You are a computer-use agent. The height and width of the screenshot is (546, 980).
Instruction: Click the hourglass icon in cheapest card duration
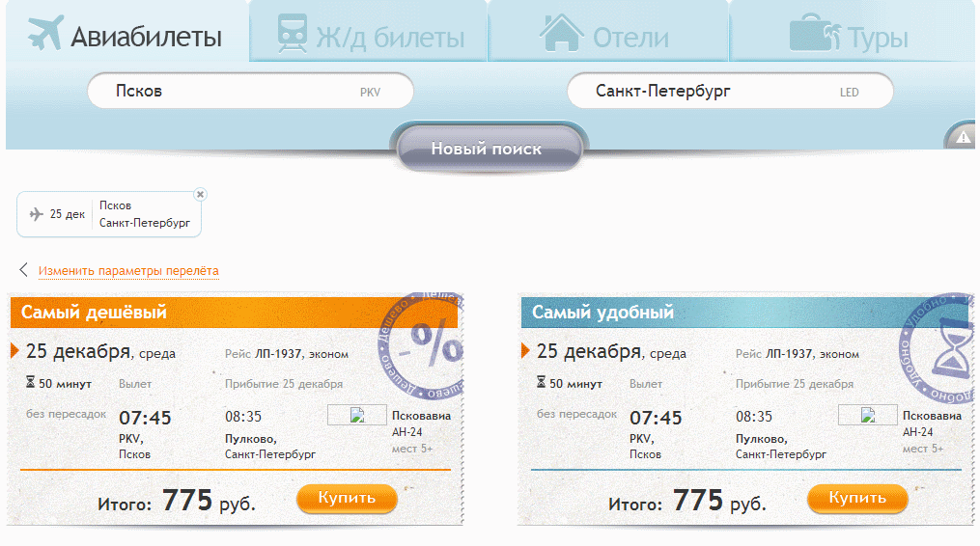coord(30,382)
